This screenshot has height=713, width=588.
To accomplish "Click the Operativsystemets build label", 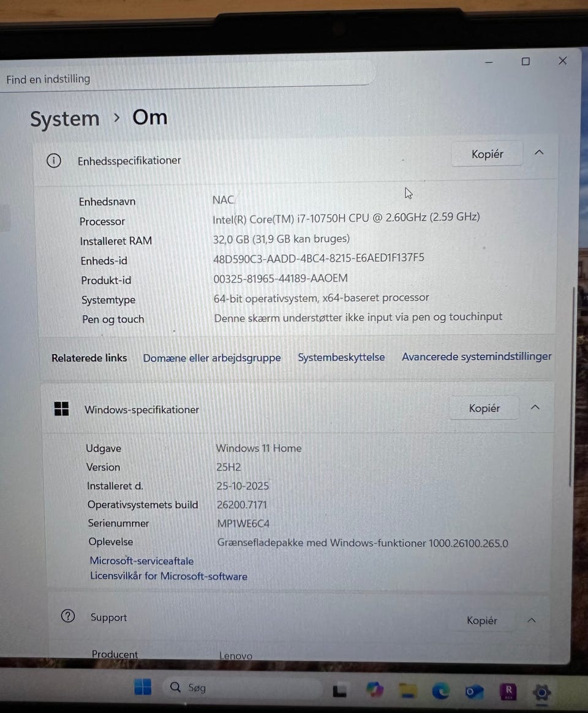I will (143, 504).
